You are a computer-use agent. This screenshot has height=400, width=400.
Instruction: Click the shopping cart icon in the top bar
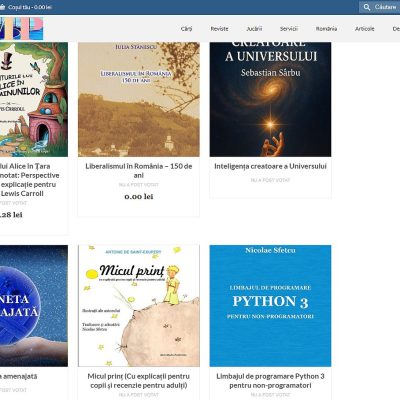tap(2, 7)
